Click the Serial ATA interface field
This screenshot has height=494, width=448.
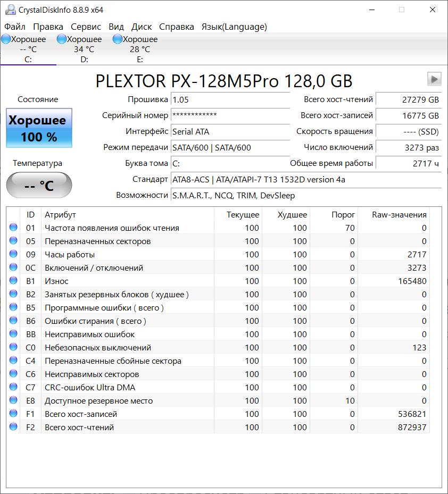click(x=230, y=132)
